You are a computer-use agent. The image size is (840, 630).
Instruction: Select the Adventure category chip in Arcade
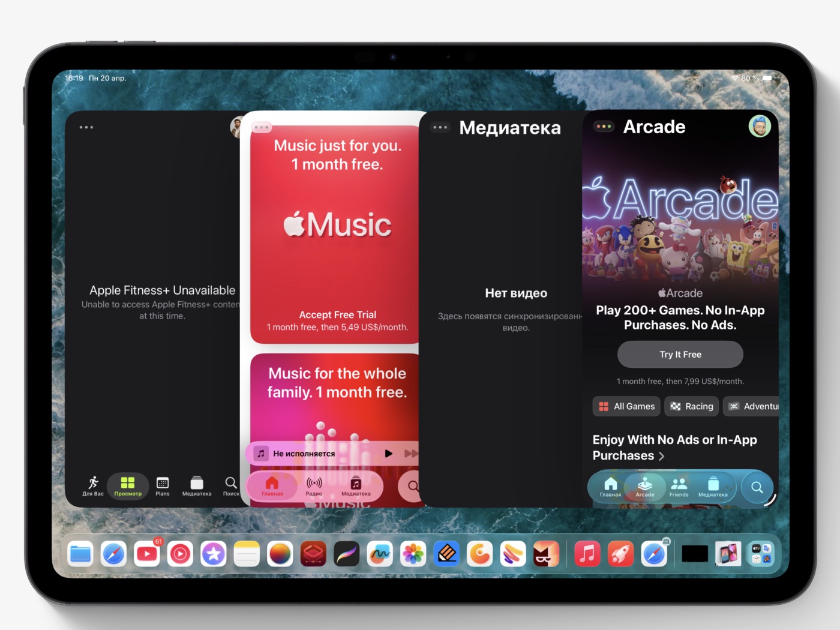coord(751,407)
